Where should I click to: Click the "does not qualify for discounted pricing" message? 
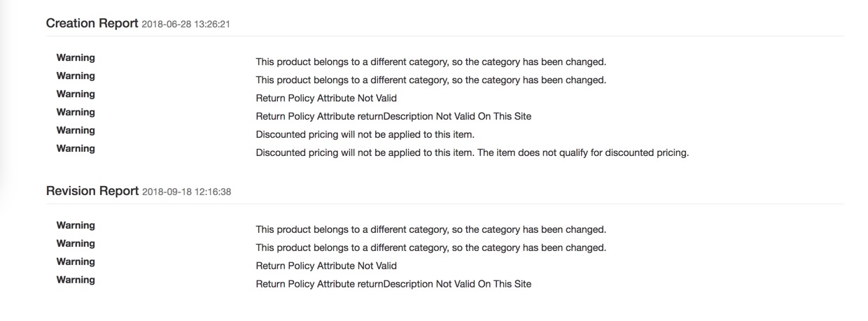tap(472, 152)
